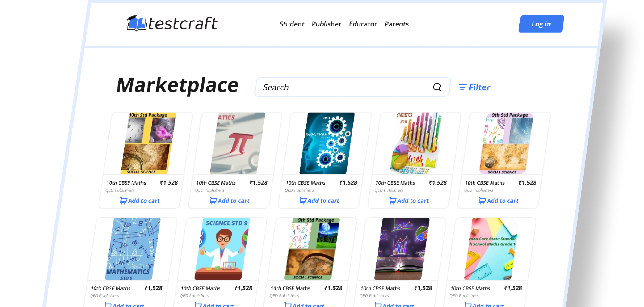Add to cart under pi symbol card

[x=230, y=200]
